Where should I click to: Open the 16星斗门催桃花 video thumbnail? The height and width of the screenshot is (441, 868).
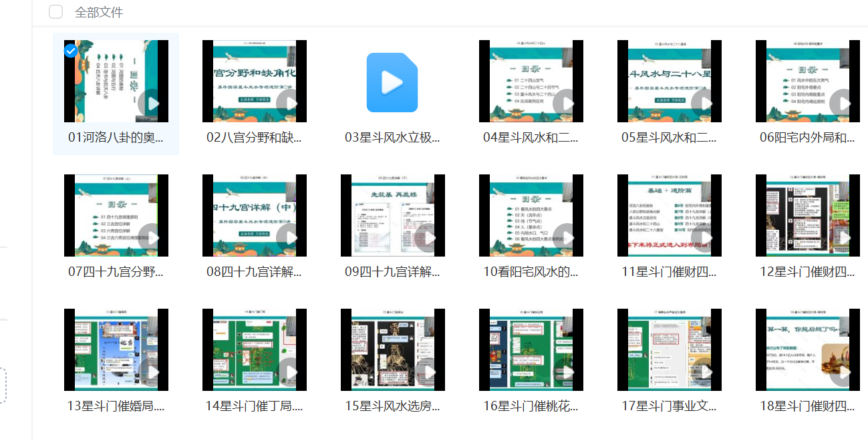tap(531, 349)
